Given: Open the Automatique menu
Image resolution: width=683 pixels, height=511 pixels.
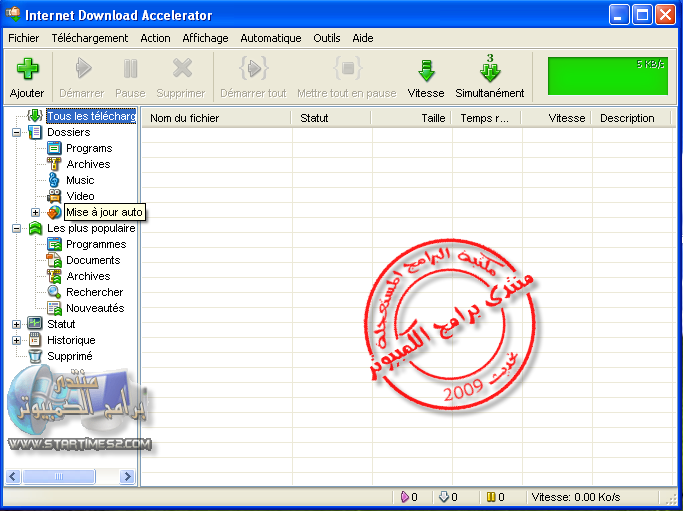Looking at the screenshot, I should pos(271,38).
